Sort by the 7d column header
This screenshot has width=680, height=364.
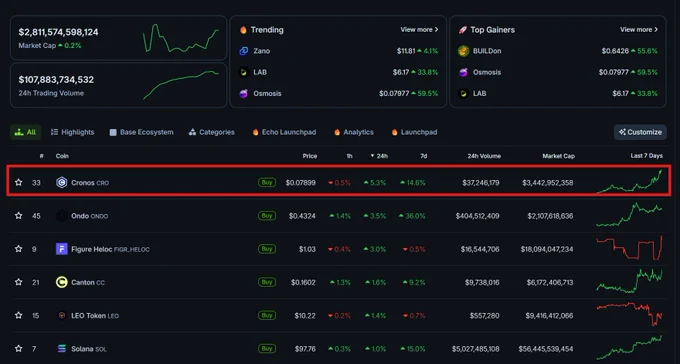[x=423, y=156]
